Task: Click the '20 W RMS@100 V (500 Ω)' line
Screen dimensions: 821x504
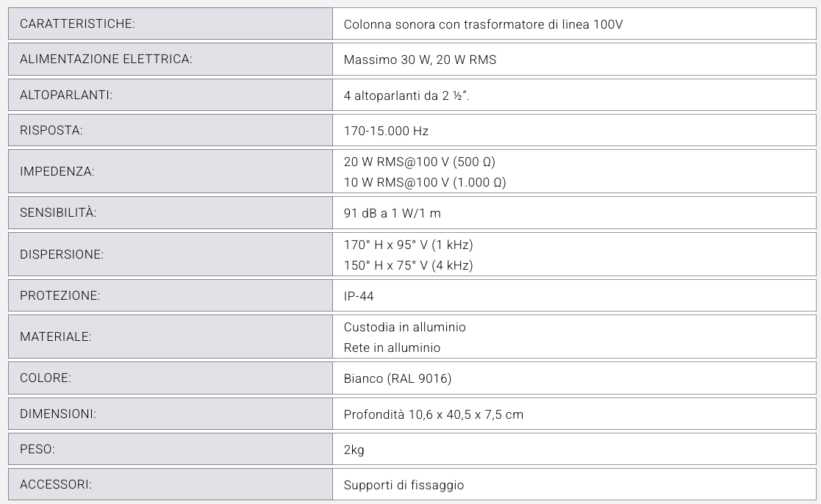Action: click(x=415, y=161)
